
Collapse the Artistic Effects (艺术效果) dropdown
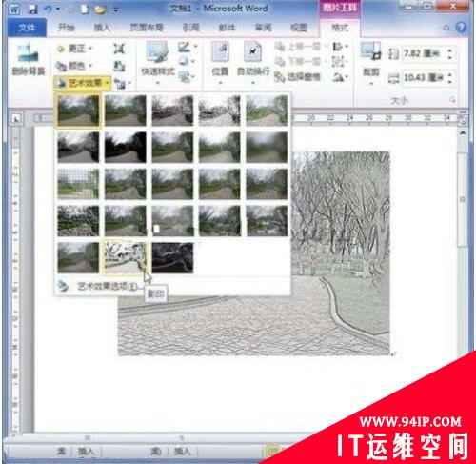[83, 83]
